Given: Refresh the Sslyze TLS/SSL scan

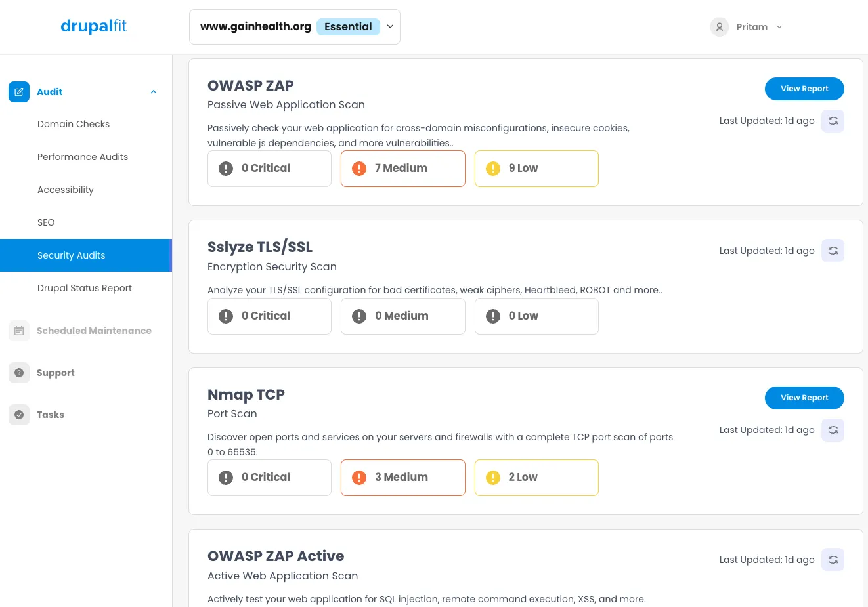Looking at the screenshot, I should click(833, 251).
